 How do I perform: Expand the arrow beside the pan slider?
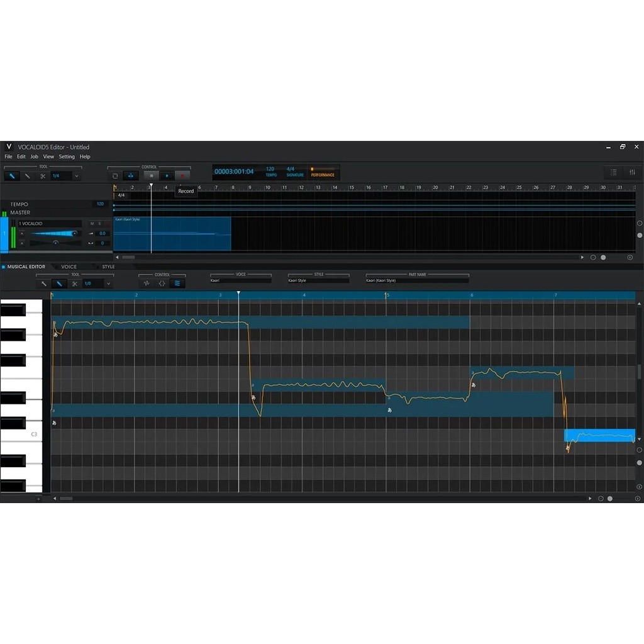(22, 243)
